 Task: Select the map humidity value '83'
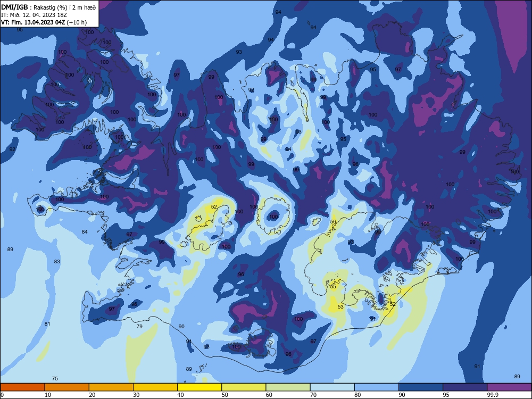point(57,262)
